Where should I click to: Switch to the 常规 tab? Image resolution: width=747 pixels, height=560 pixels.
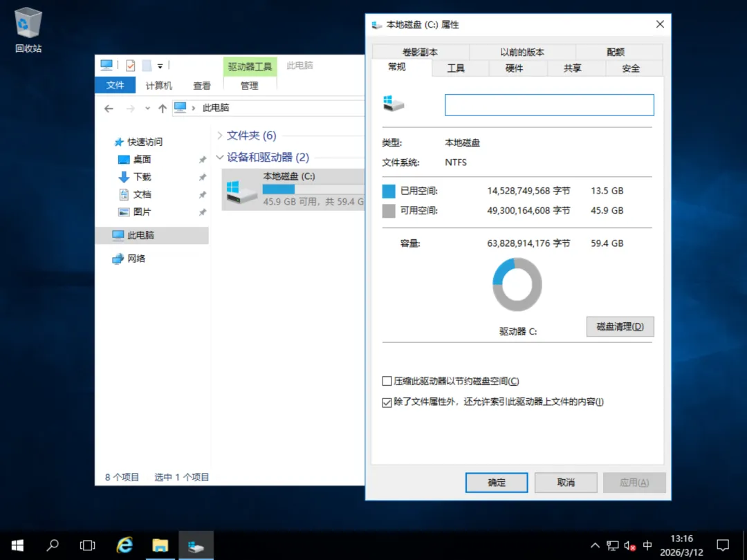coord(397,66)
